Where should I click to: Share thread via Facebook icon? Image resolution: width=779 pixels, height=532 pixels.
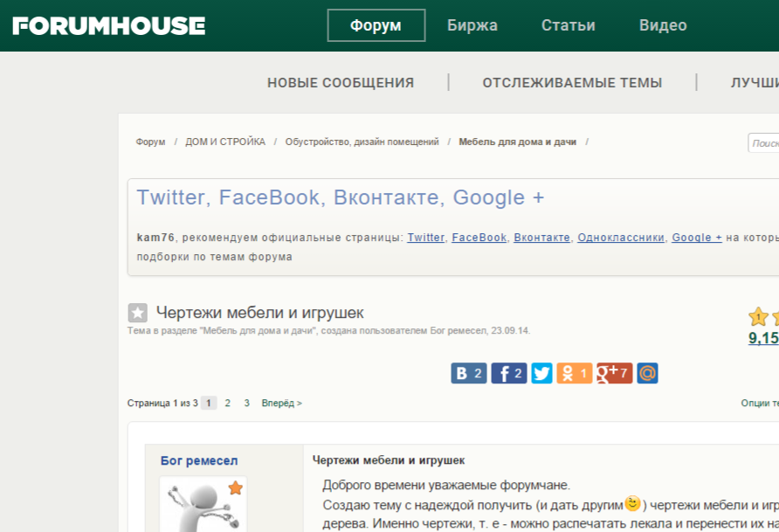click(x=509, y=373)
